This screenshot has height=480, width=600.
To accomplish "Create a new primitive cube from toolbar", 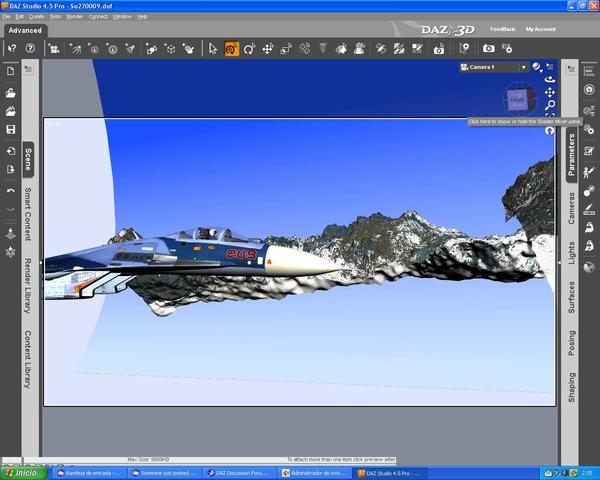I will [188, 49].
